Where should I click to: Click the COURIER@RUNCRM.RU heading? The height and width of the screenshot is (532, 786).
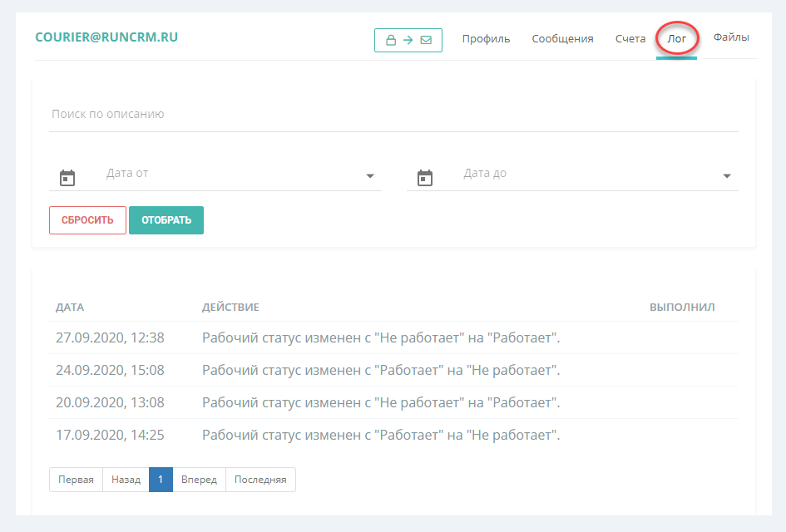pyautogui.click(x=106, y=37)
